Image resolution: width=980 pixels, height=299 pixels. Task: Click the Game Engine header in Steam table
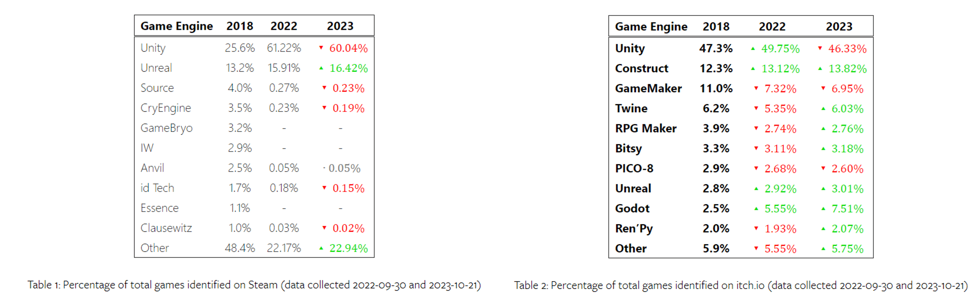[x=177, y=26]
